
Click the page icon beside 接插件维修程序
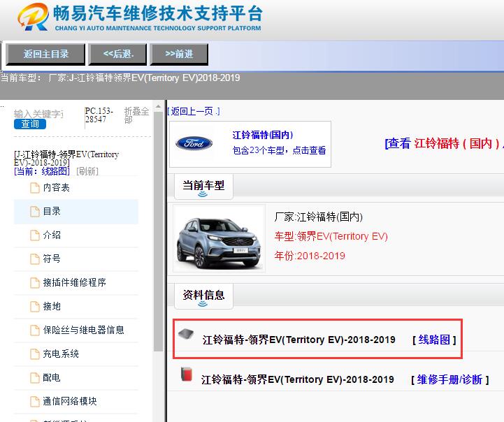click(35, 283)
